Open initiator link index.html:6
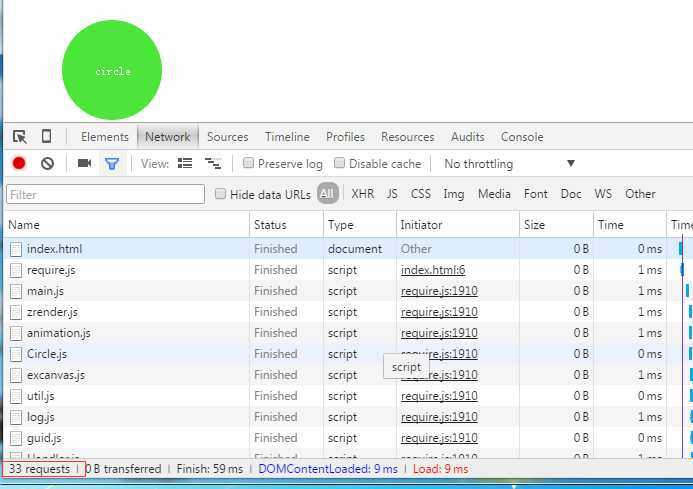The image size is (693, 489). [433, 270]
